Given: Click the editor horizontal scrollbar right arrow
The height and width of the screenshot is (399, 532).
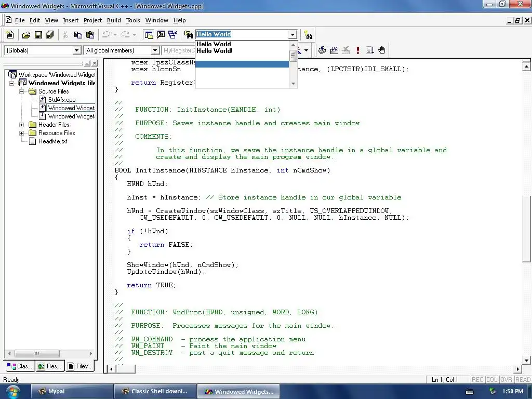Looking at the screenshot, I should coord(518,369).
